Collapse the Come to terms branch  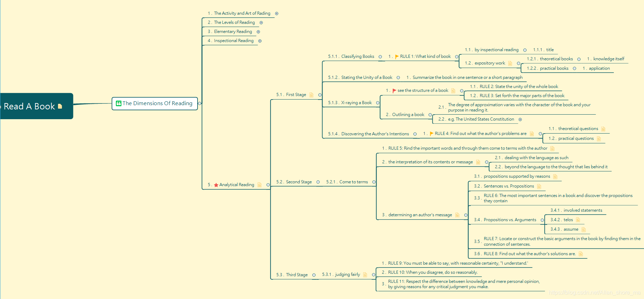click(374, 182)
